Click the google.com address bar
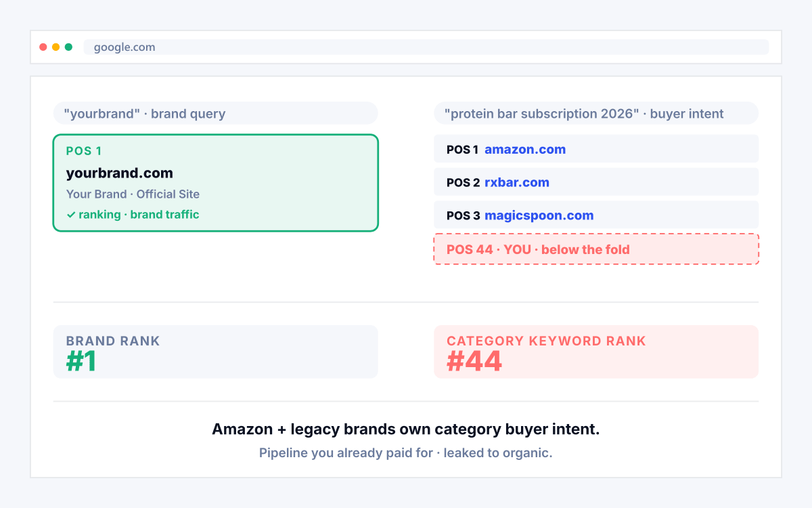Viewport: 812px width, 508px height. click(x=426, y=47)
